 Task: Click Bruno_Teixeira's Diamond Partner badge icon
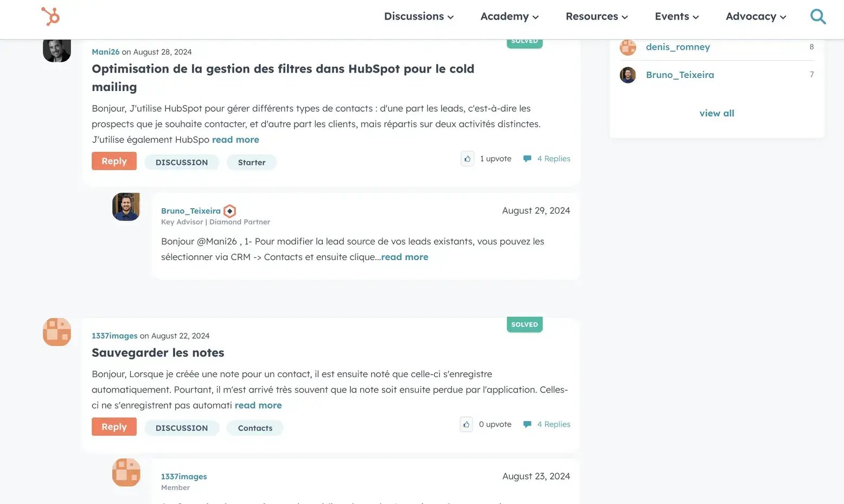(230, 211)
